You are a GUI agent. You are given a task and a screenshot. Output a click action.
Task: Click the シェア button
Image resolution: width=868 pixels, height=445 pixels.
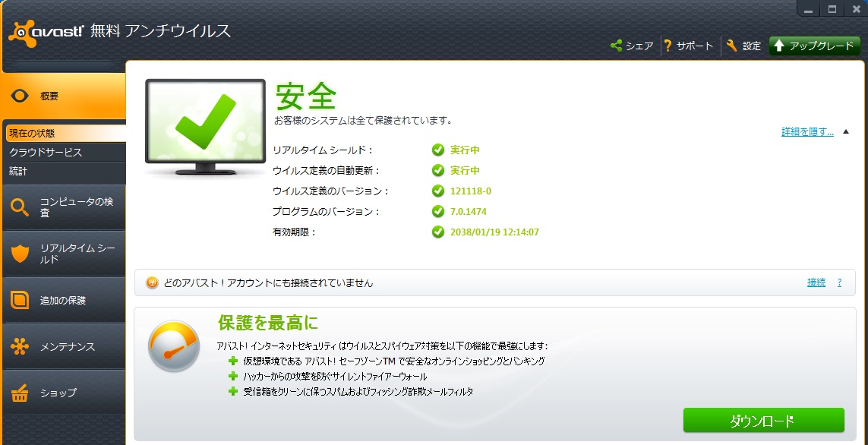(x=632, y=46)
